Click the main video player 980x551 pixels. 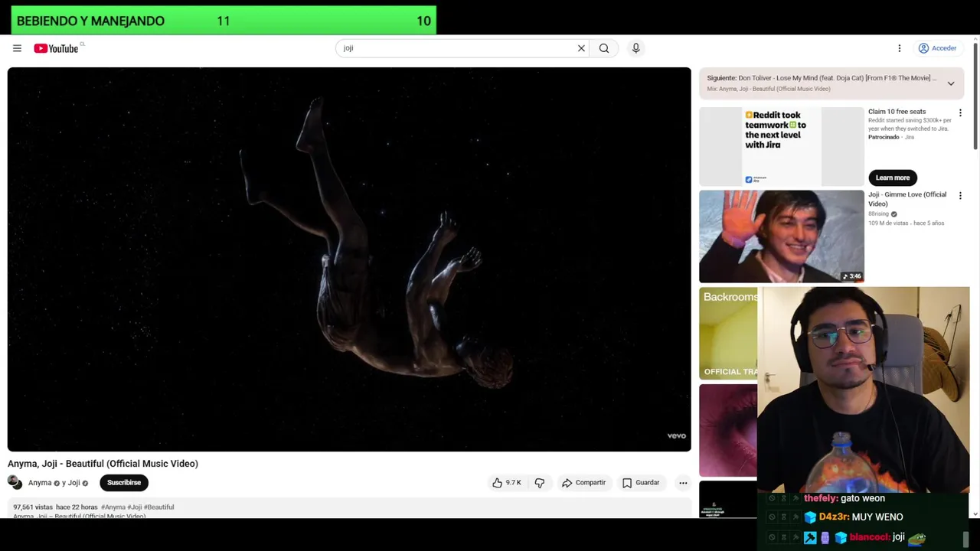pyautogui.click(x=349, y=259)
